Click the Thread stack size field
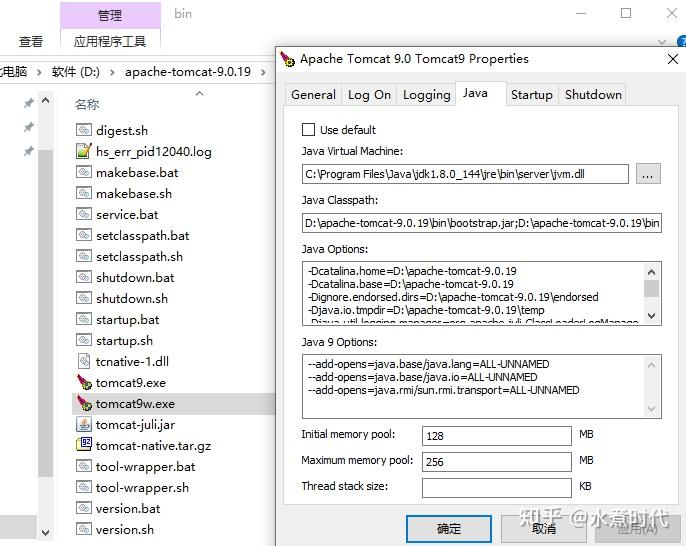The width and height of the screenshot is (686, 546). (x=497, y=487)
